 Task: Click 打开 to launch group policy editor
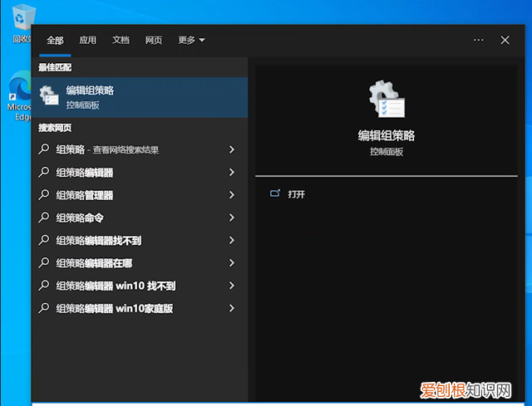[x=296, y=194]
